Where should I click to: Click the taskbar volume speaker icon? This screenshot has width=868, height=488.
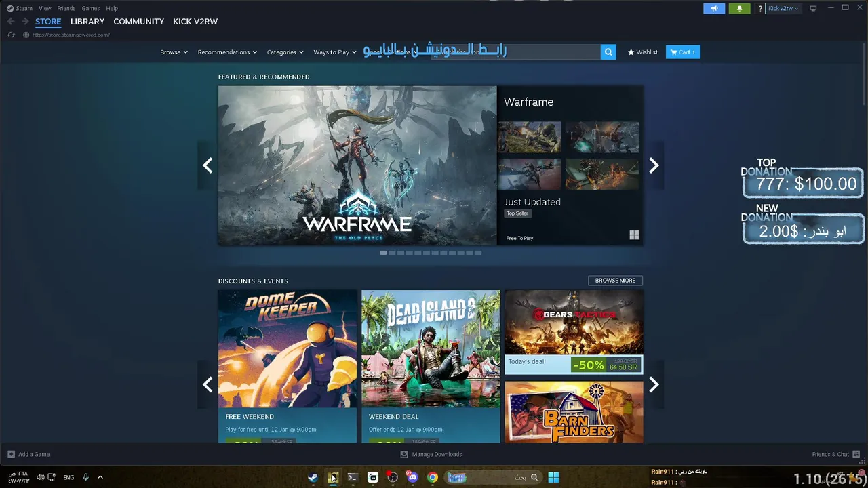click(x=40, y=477)
